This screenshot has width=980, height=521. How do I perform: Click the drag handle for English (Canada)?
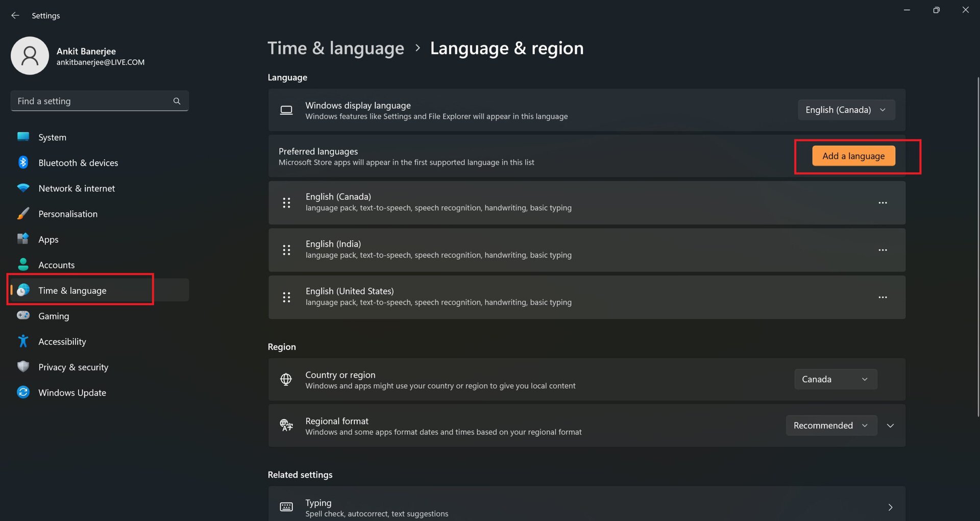286,203
